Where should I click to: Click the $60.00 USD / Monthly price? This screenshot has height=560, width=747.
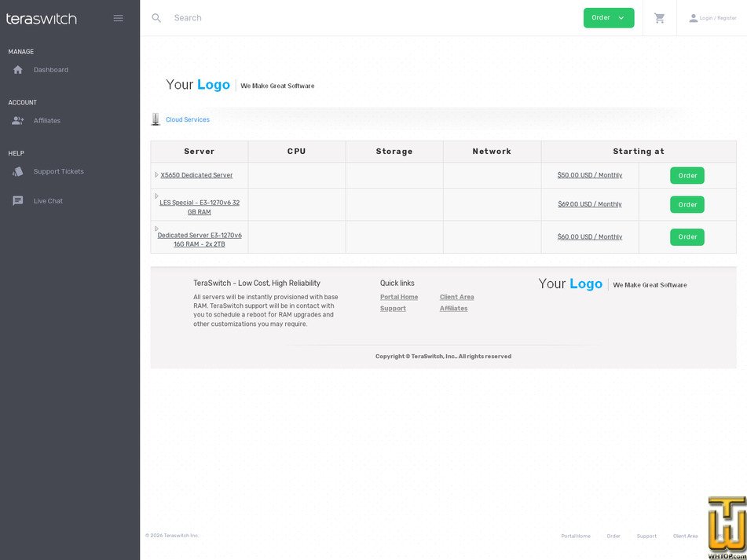[x=590, y=237]
